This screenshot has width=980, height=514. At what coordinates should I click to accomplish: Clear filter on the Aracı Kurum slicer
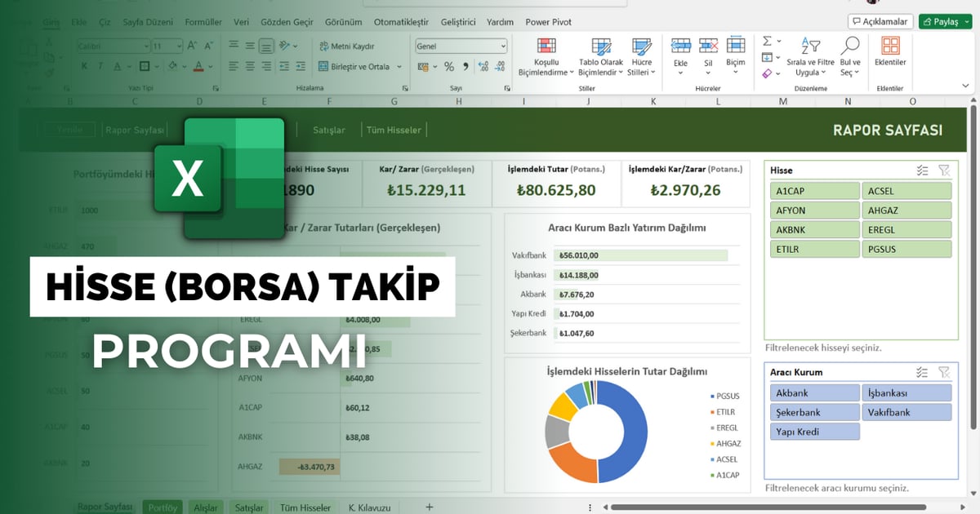coord(944,372)
